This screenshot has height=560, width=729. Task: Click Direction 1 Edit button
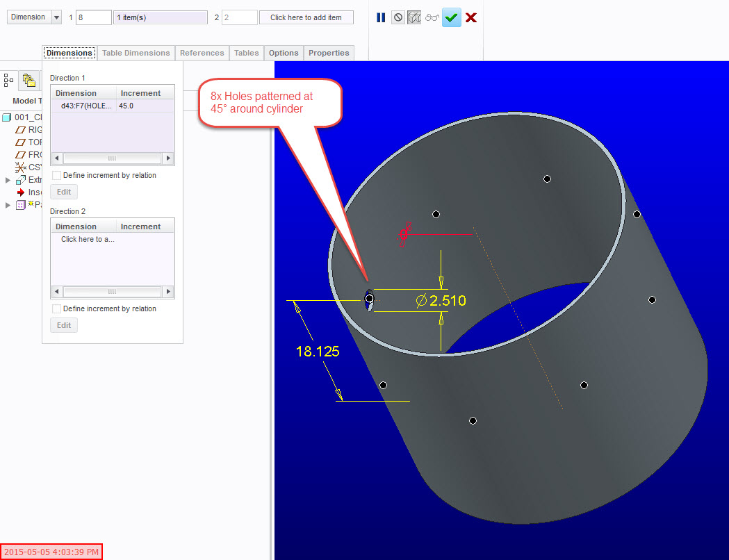point(64,192)
